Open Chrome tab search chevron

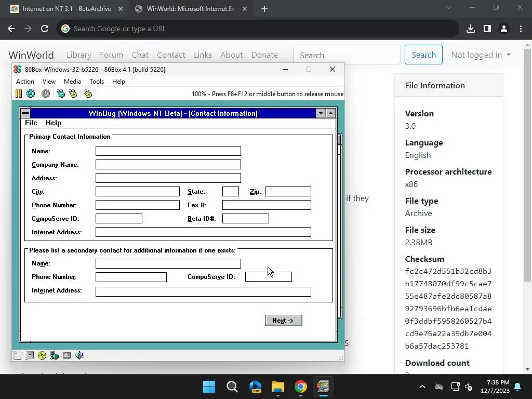click(x=448, y=7)
